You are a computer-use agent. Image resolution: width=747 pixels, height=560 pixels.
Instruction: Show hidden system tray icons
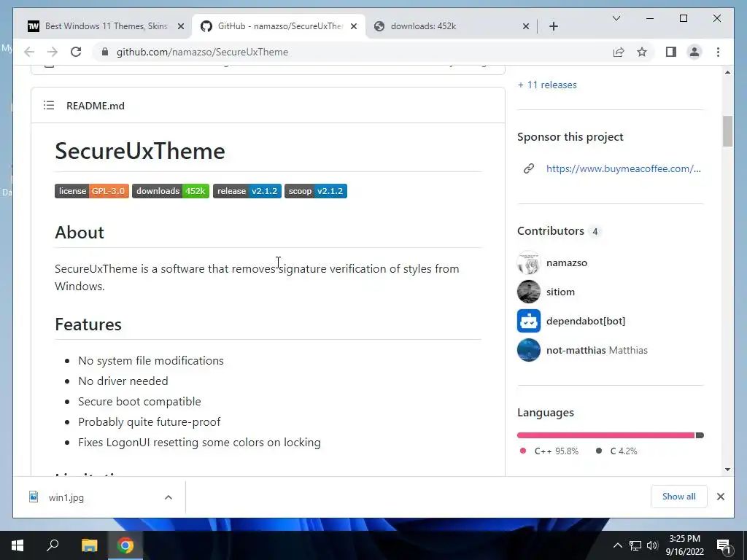point(617,545)
